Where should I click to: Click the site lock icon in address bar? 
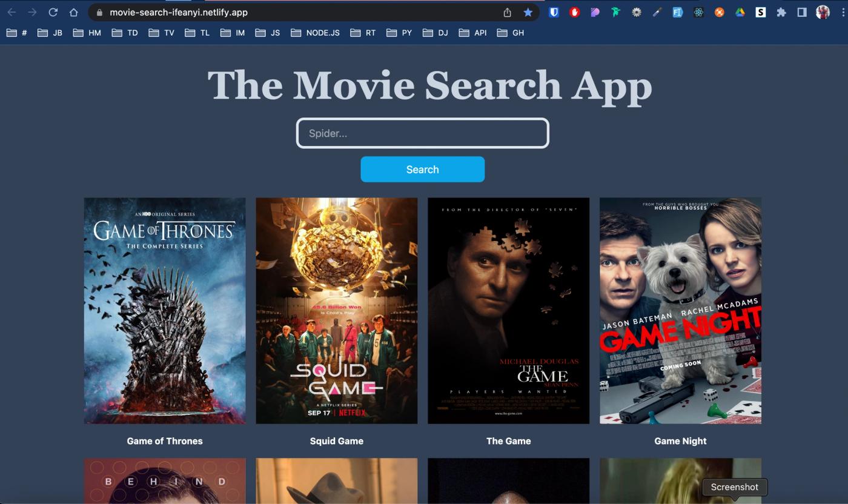[x=100, y=12]
